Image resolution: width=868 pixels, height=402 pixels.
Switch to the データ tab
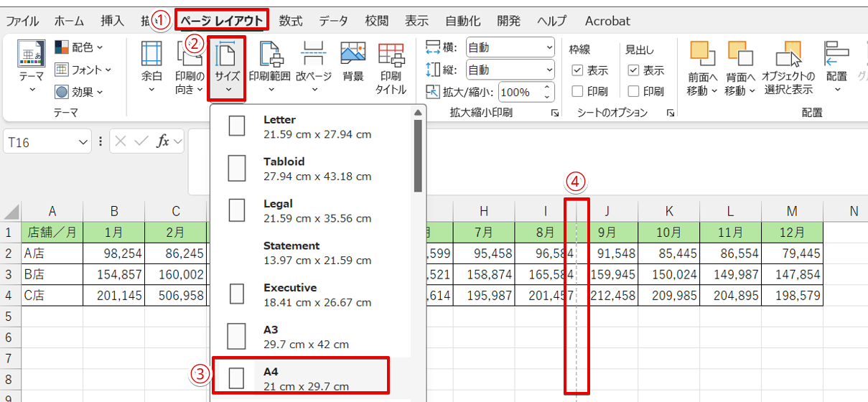(x=334, y=21)
